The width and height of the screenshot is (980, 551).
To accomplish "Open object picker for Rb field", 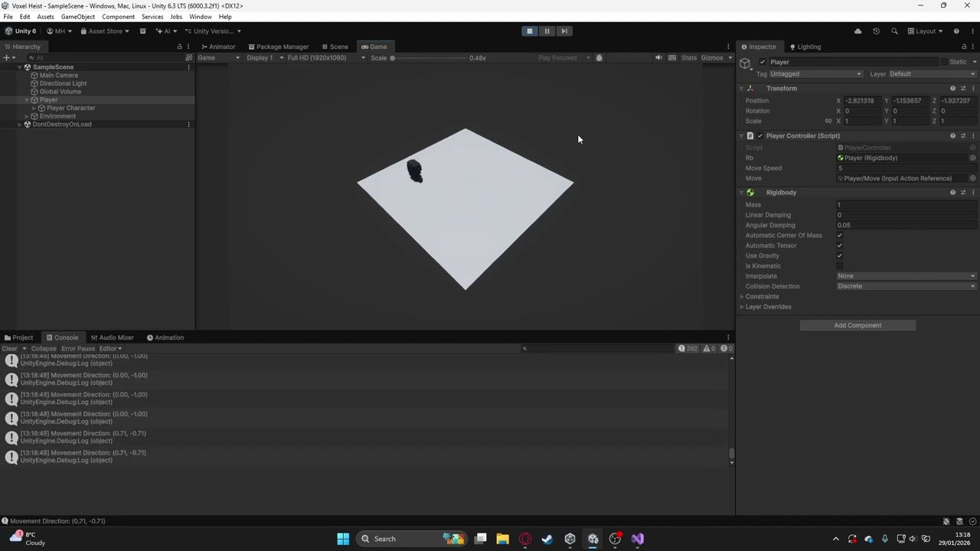I will [972, 158].
